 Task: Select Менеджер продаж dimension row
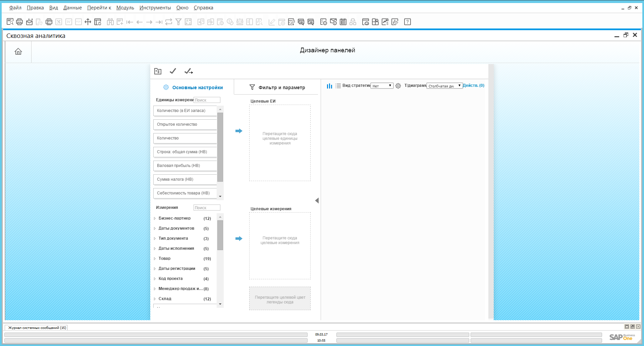pyautogui.click(x=183, y=289)
